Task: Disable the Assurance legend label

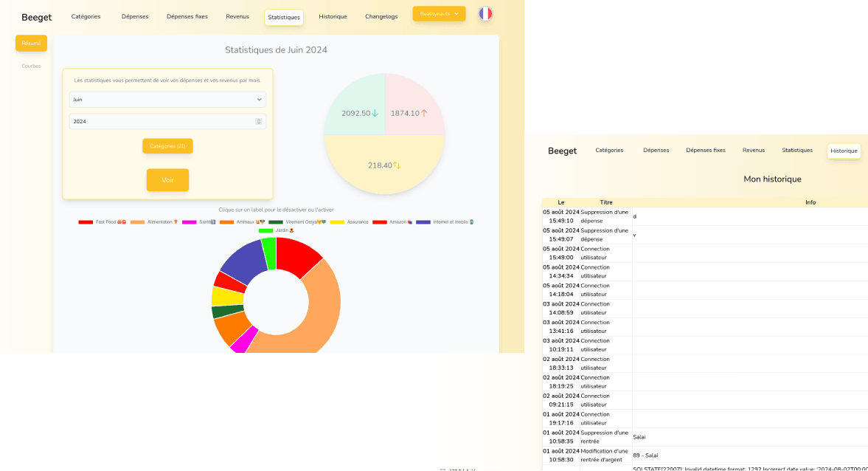Action: click(x=357, y=221)
